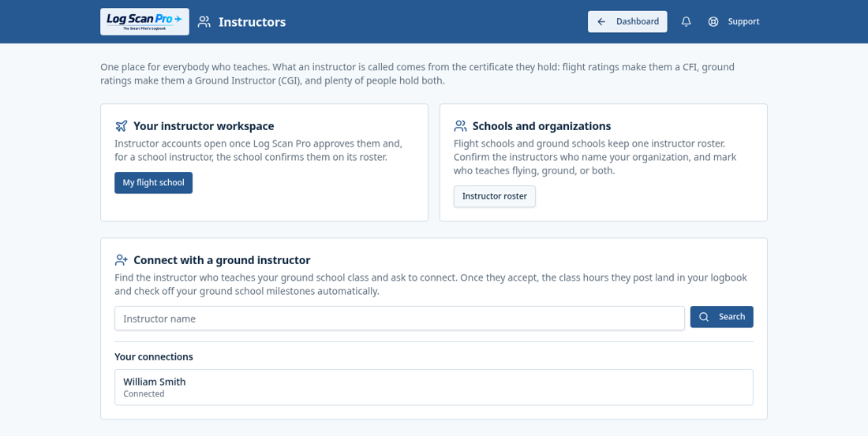This screenshot has width=868, height=436.
Task: Click the Search button
Action: coord(721,317)
